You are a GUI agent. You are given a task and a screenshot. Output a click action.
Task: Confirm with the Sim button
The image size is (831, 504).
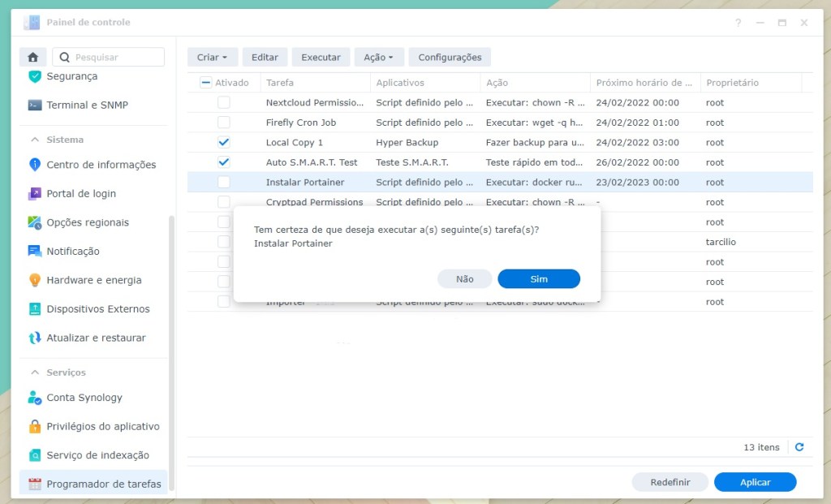[539, 278]
